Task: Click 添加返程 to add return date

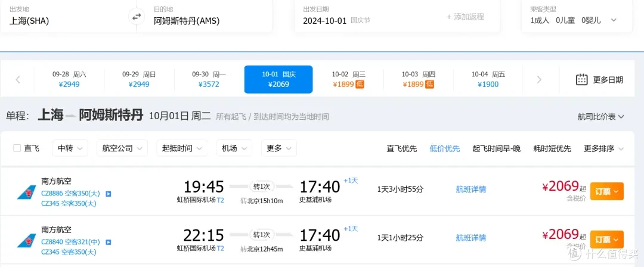Action: coord(465,17)
